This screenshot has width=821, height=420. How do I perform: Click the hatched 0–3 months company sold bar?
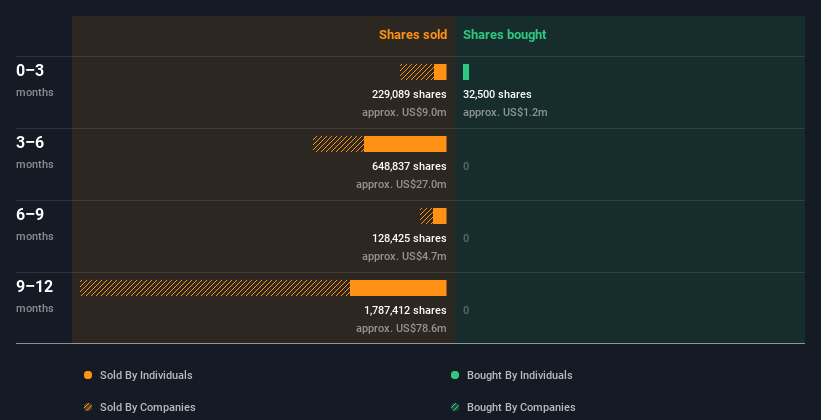point(416,72)
